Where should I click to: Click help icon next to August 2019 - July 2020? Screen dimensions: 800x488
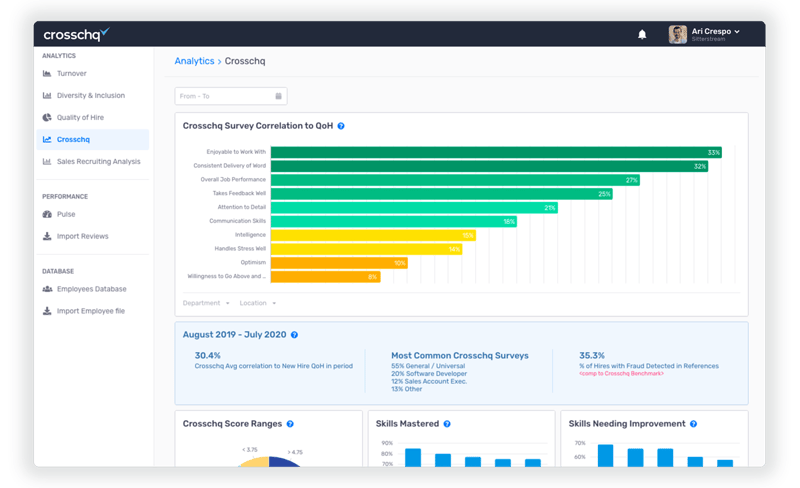coord(294,335)
